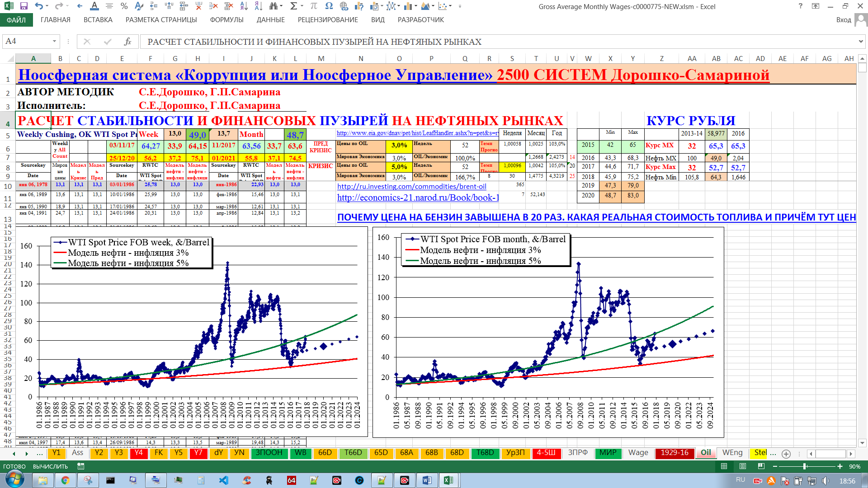Open the ru.investing.com brent-oil hyperlink

(x=411, y=187)
